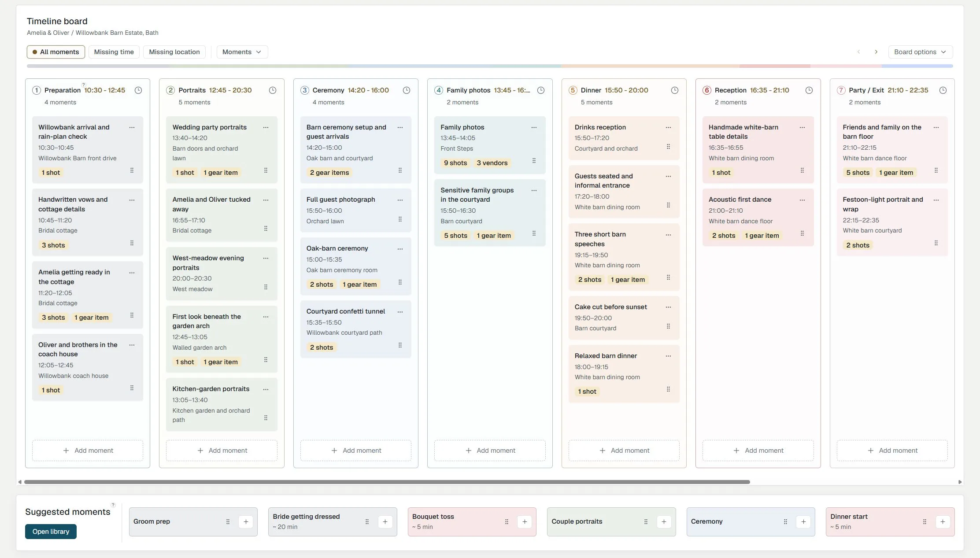Image resolution: width=980 pixels, height=558 pixels.
Task: Open the Board options dropdown
Action: (920, 52)
